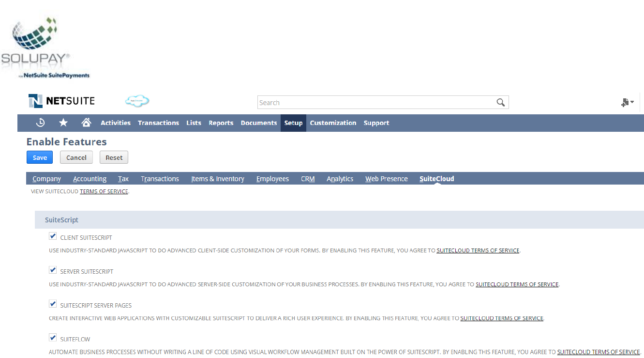This screenshot has width=644, height=358.
Task: Switch to the Web Presence tab
Action: click(x=387, y=179)
